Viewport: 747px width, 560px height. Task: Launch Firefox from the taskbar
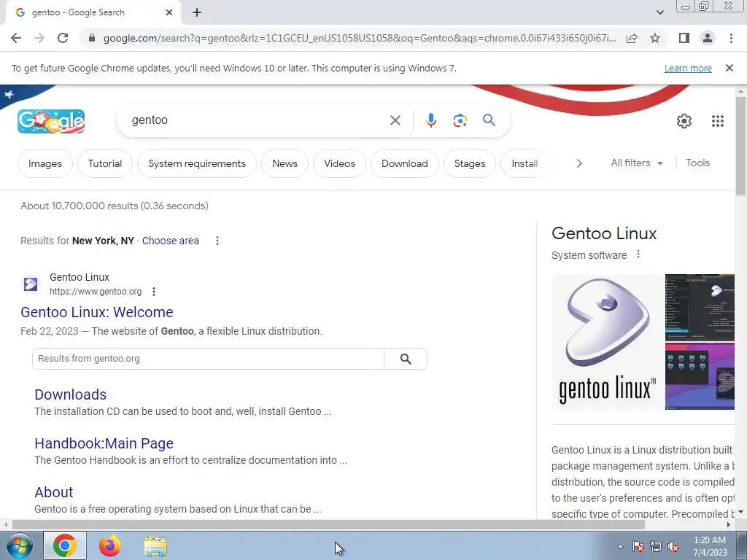point(110,545)
